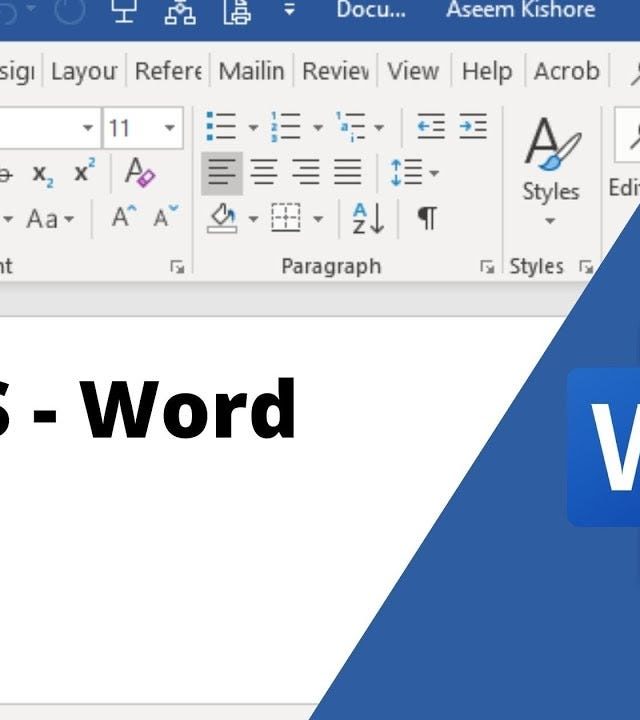640x720 pixels.
Task: Click the Multilevel List icon
Action: (x=350, y=126)
